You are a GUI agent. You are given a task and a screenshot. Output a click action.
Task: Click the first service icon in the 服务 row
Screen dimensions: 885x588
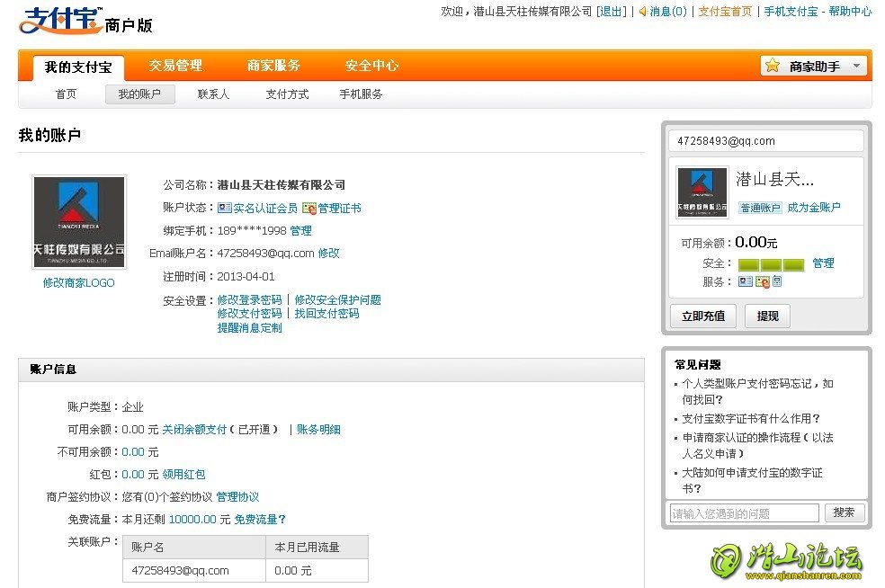point(746,281)
